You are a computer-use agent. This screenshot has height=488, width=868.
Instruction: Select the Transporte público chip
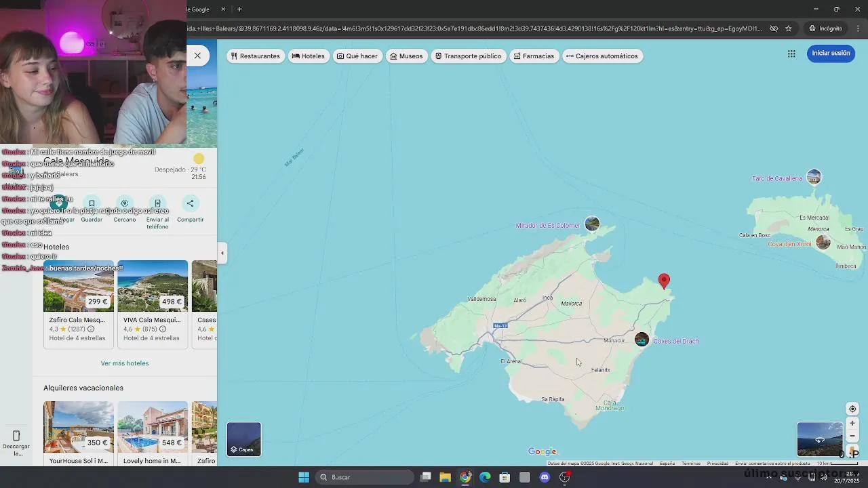469,56
